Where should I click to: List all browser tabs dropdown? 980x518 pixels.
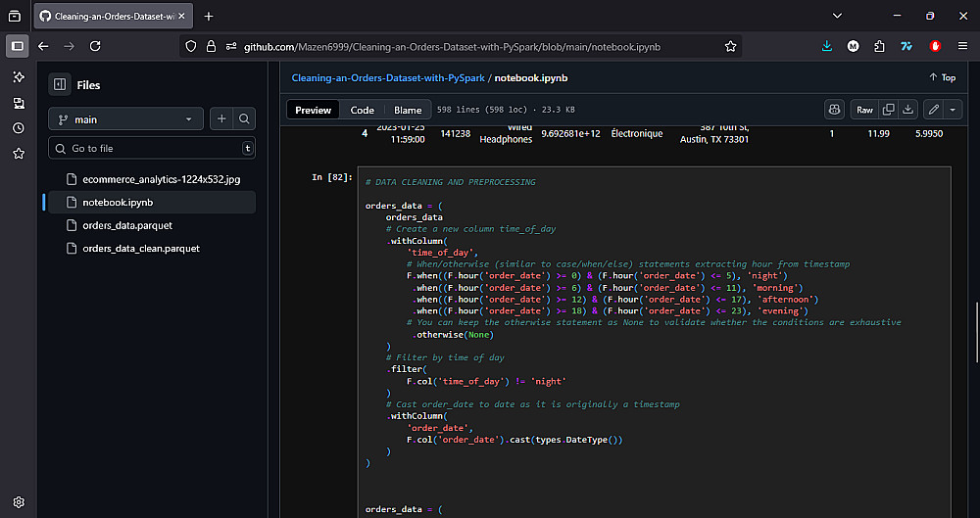point(836,17)
